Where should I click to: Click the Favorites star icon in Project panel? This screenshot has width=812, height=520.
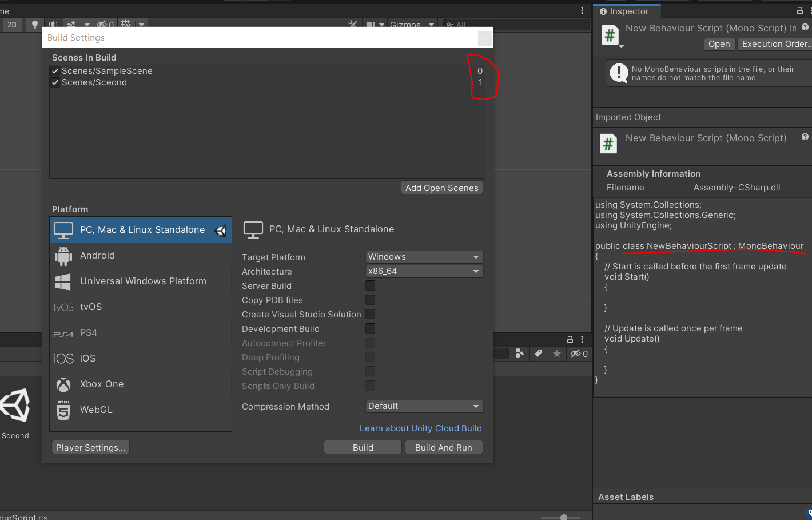556,354
